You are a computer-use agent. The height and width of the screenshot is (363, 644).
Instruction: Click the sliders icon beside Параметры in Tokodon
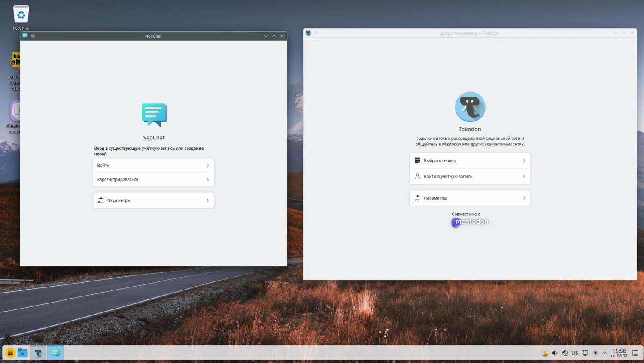point(417,198)
